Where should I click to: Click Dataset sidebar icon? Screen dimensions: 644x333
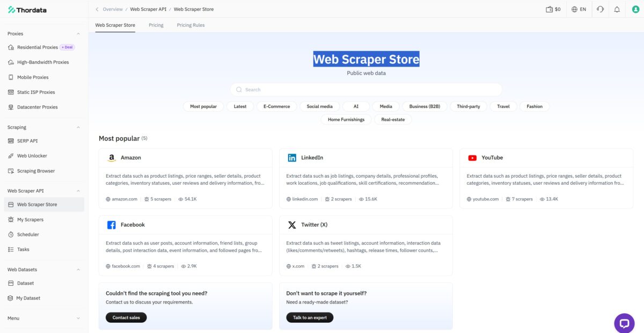[x=11, y=283]
